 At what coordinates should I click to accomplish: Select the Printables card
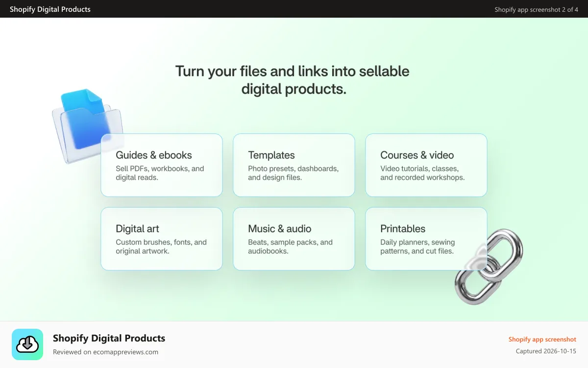coord(426,239)
